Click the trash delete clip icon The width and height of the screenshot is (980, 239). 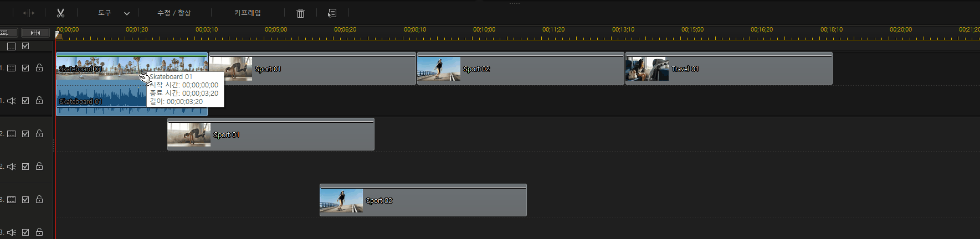[300, 13]
